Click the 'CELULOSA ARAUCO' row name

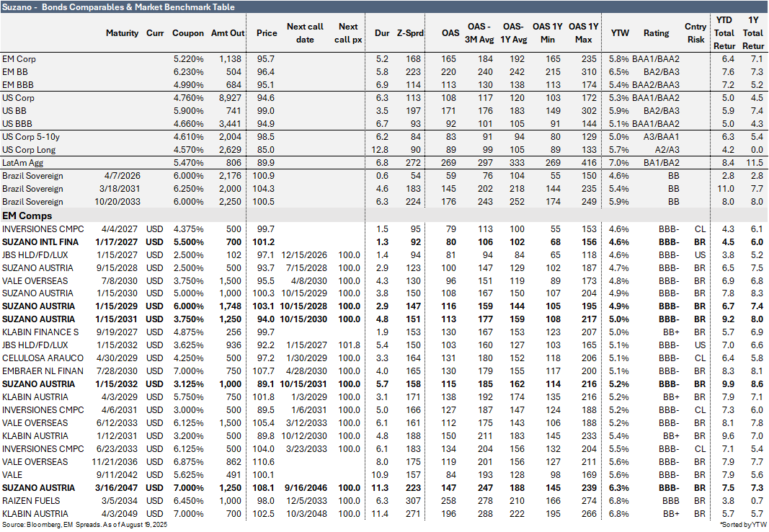coord(43,358)
